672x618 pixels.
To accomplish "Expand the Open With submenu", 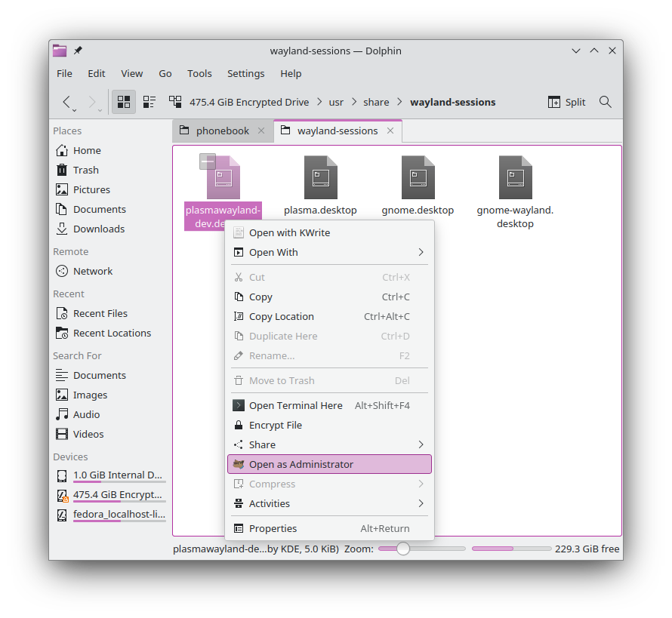I will 329,252.
